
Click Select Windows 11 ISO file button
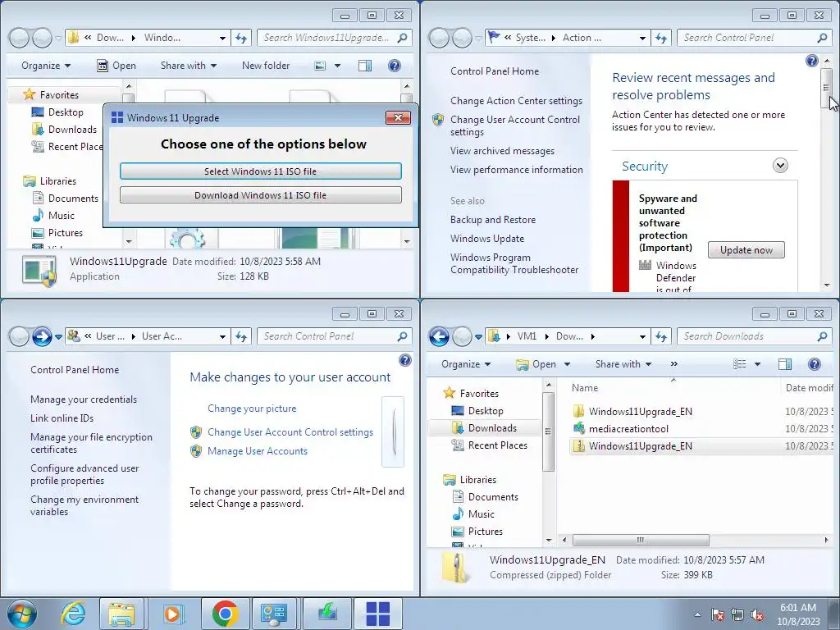(x=260, y=171)
